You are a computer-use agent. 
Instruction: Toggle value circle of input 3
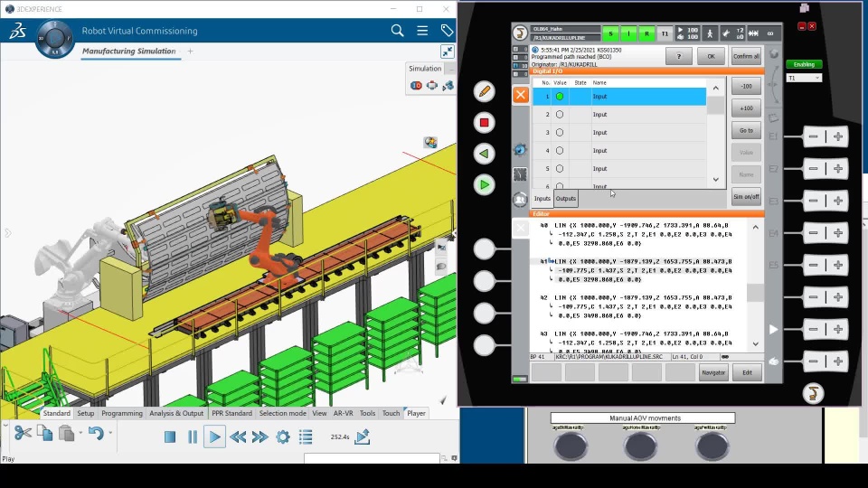[x=560, y=133]
